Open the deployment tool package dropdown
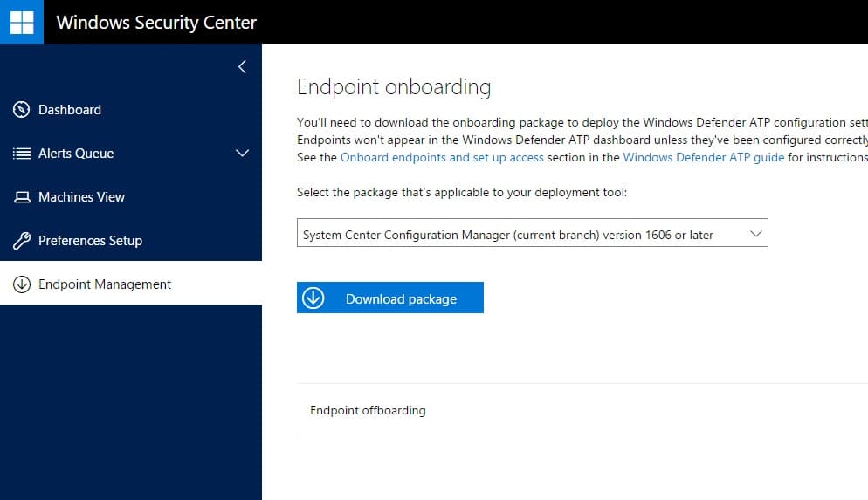The height and width of the screenshot is (500, 868). point(532,234)
